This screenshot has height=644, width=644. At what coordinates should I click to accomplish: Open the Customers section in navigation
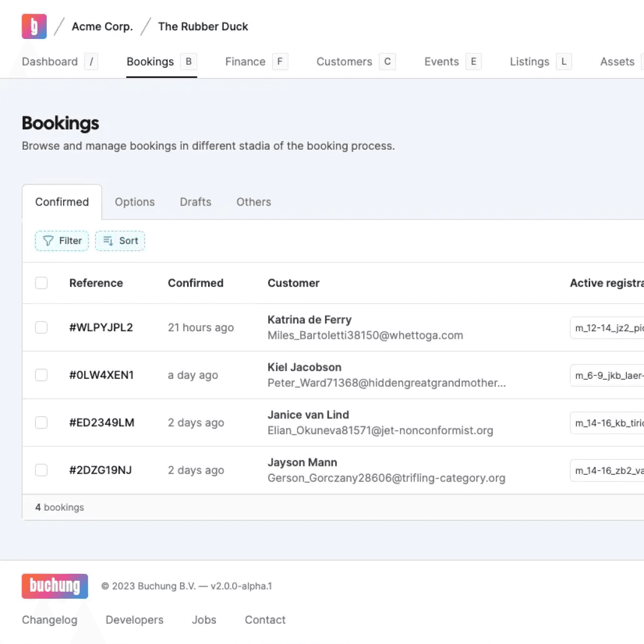344,62
